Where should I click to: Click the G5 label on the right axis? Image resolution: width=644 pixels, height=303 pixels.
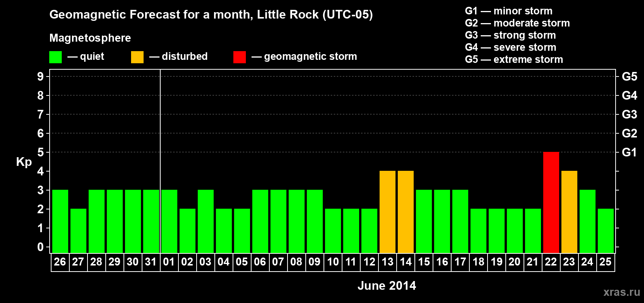click(x=630, y=77)
